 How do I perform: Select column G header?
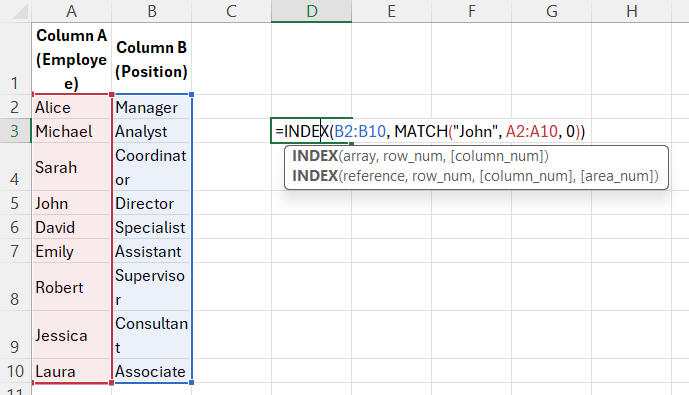click(551, 11)
